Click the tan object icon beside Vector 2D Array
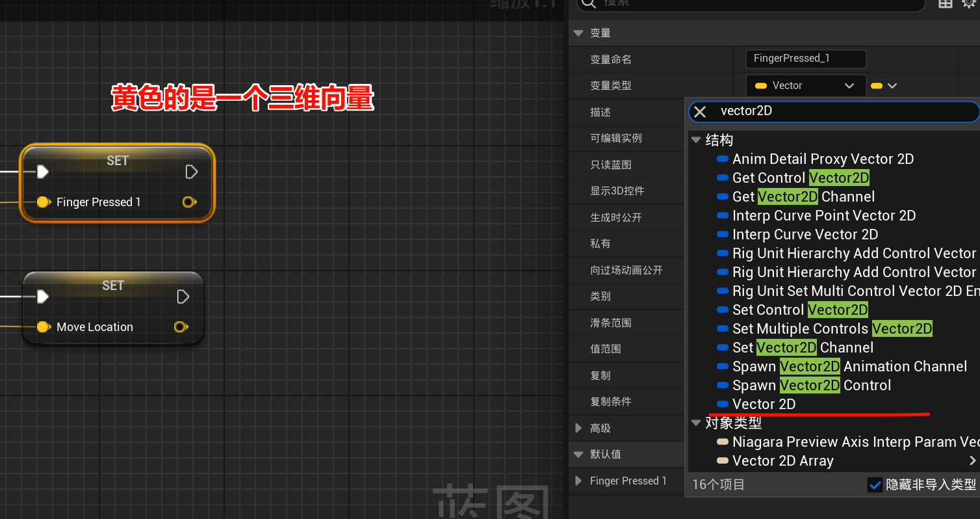The width and height of the screenshot is (980, 519). click(722, 461)
